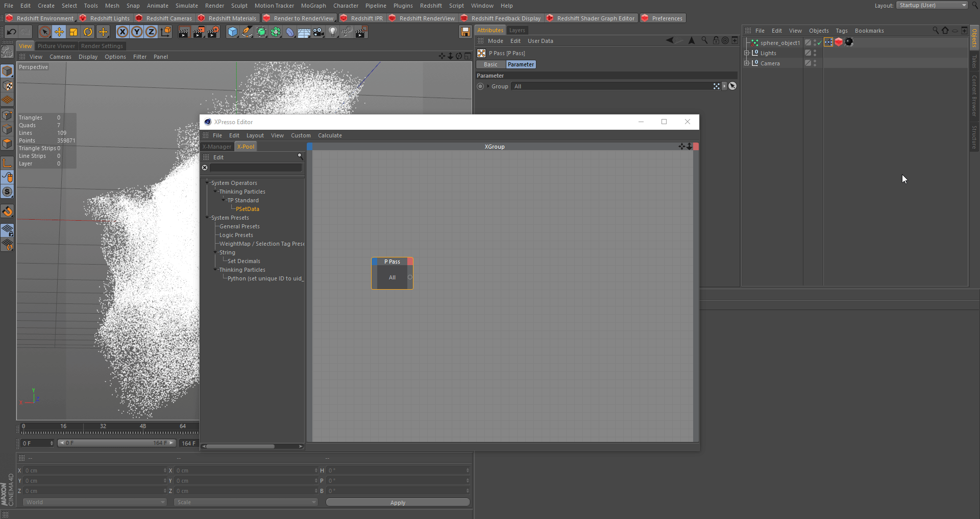
Task: Toggle X axis lock
Action: coord(122,32)
